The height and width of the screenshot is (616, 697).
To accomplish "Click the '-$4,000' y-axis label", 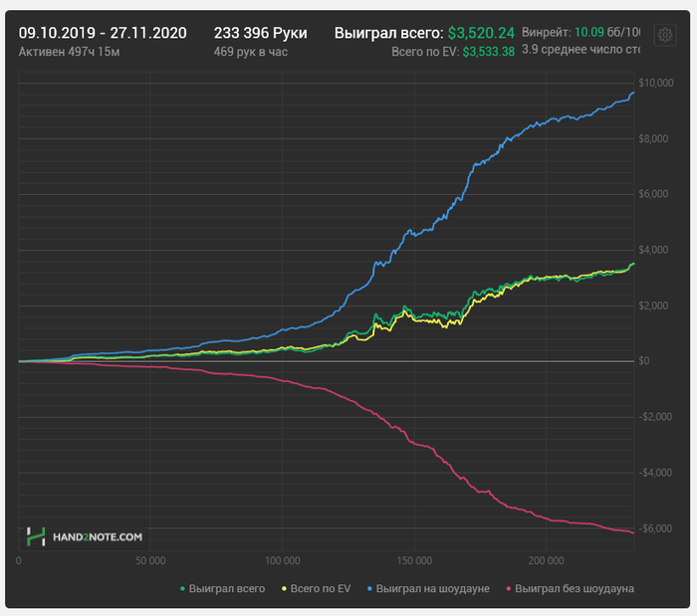I will click(655, 473).
